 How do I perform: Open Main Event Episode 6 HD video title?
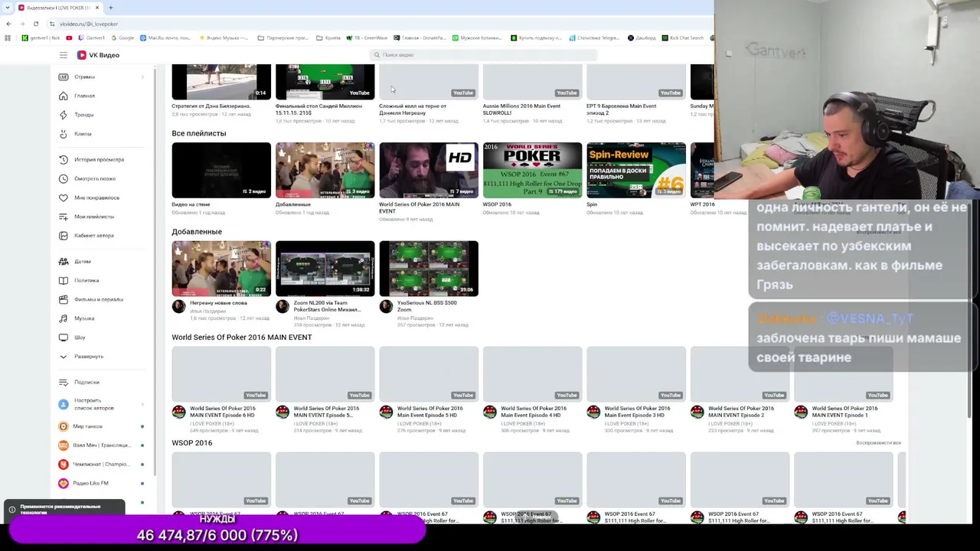(222, 412)
